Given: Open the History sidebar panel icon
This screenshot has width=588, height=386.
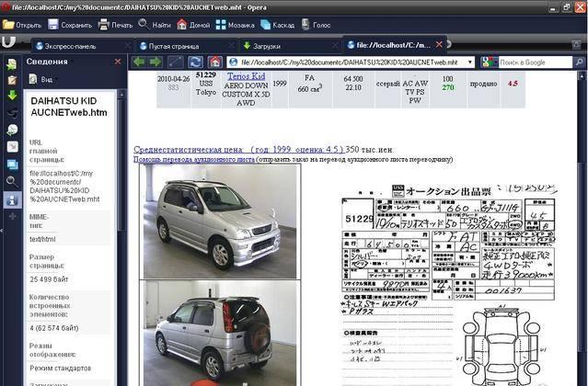Looking at the screenshot, I should click(12, 130).
